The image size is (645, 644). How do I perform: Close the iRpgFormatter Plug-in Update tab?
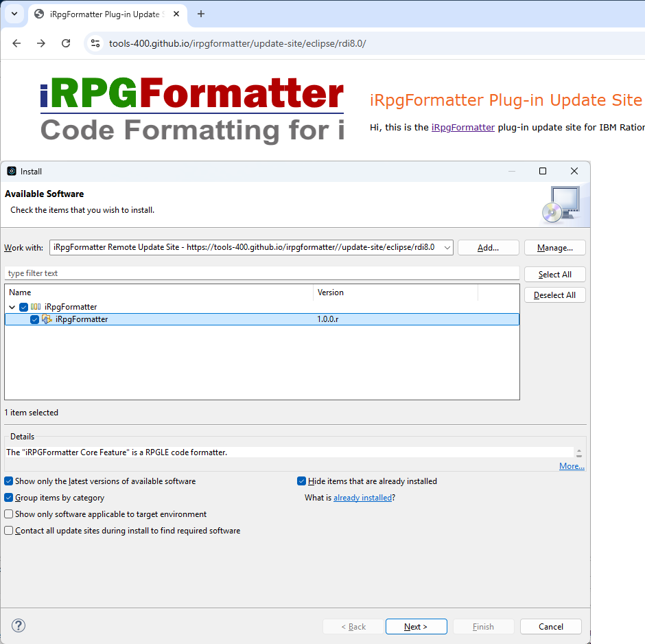click(176, 14)
